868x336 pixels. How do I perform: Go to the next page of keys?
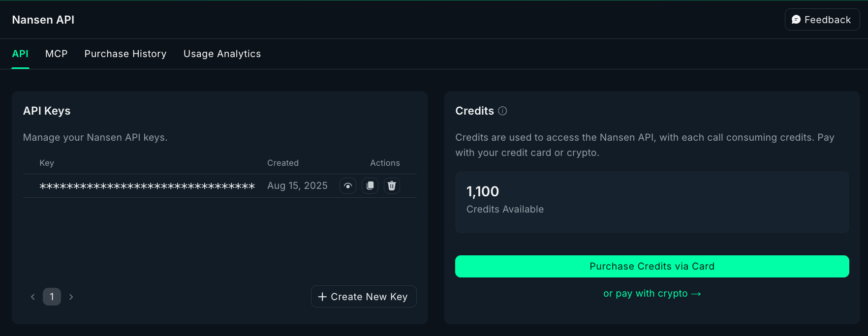tap(71, 297)
